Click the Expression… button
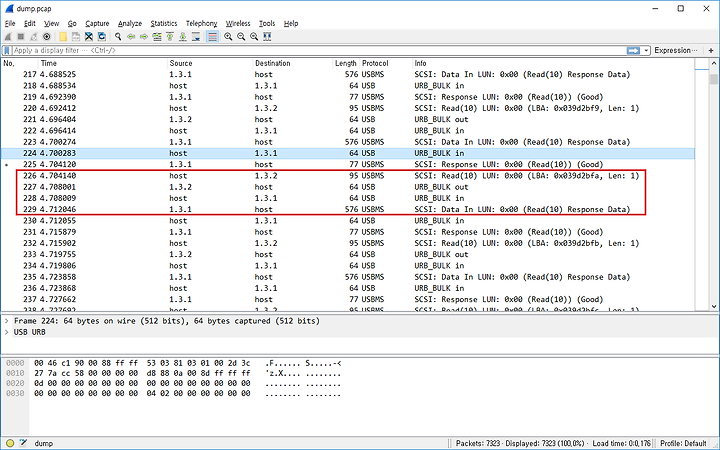Screen dimensions: 720x450 [675, 51]
